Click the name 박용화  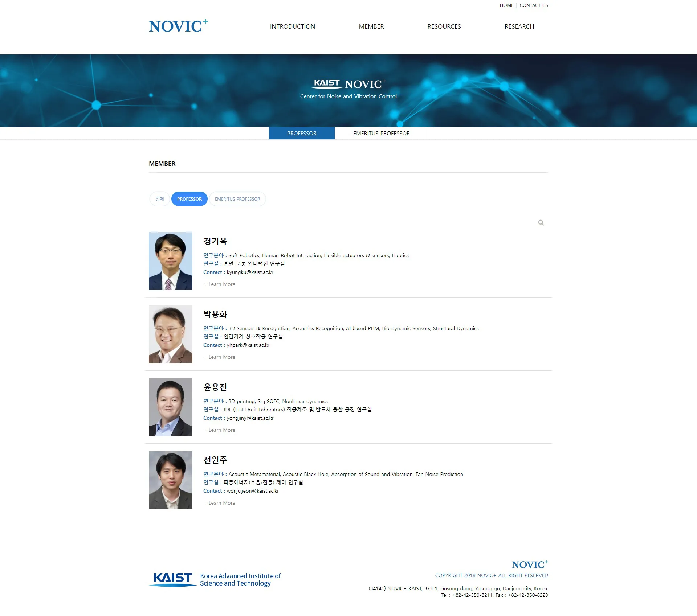click(x=215, y=314)
